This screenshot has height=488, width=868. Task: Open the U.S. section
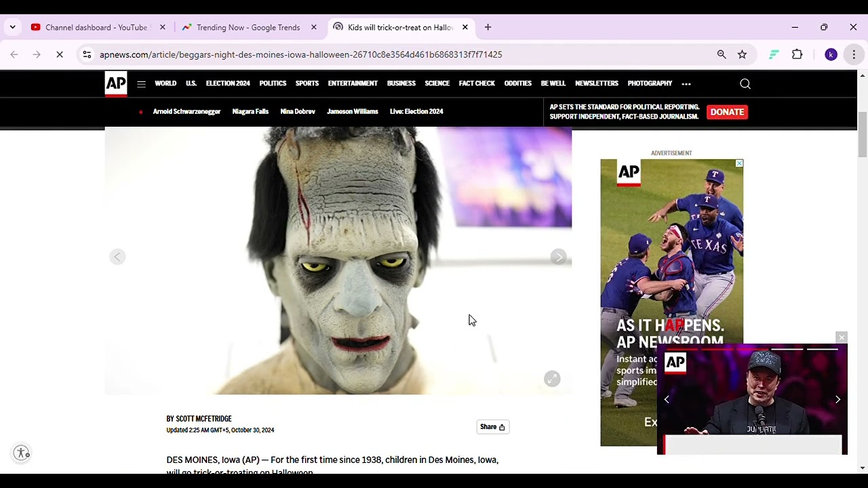(191, 83)
